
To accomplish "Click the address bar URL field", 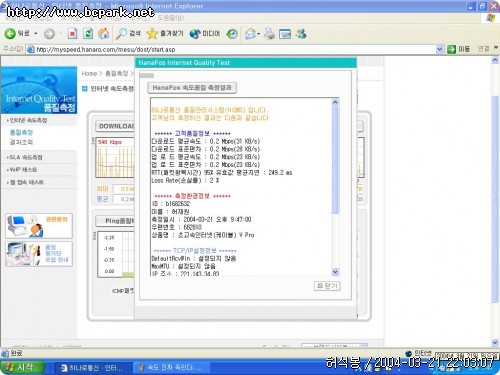I will pyautogui.click(x=231, y=49).
